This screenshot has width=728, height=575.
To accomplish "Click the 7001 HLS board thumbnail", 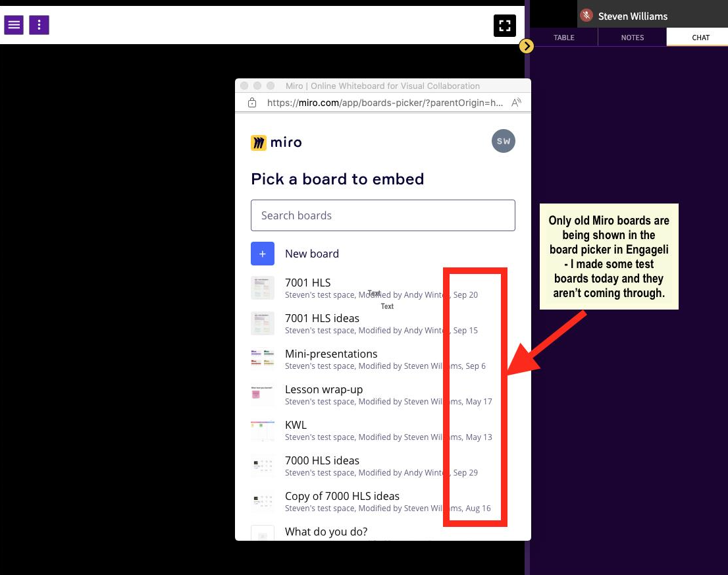I will pos(263,288).
